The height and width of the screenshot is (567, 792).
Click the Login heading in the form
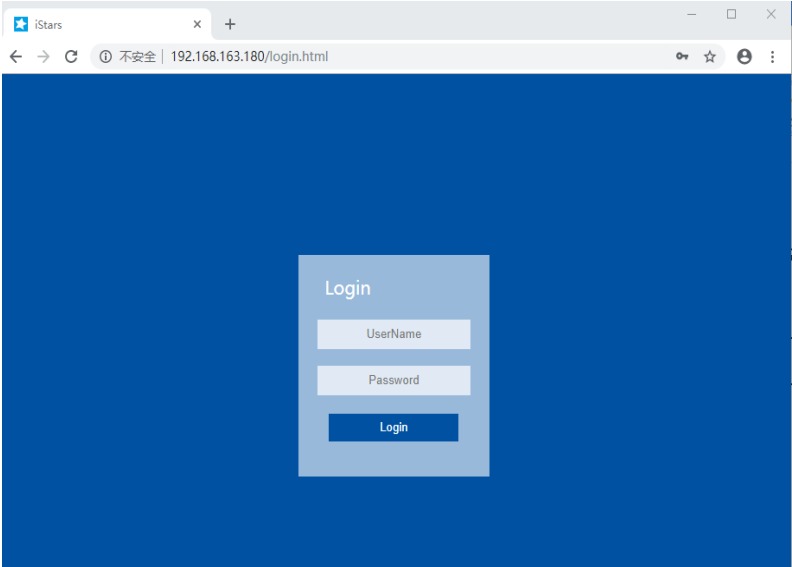[x=348, y=288]
